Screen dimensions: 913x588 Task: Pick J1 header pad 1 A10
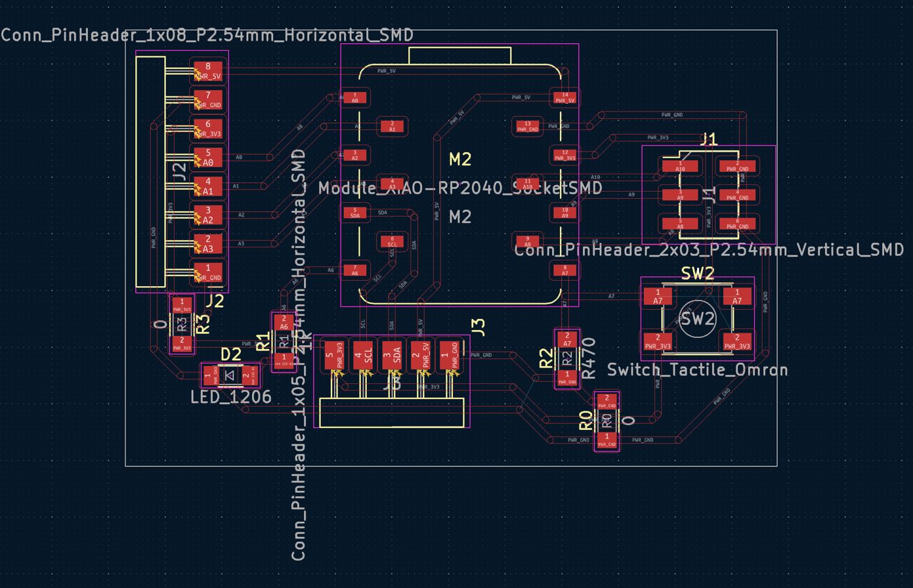pyautogui.click(x=680, y=166)
